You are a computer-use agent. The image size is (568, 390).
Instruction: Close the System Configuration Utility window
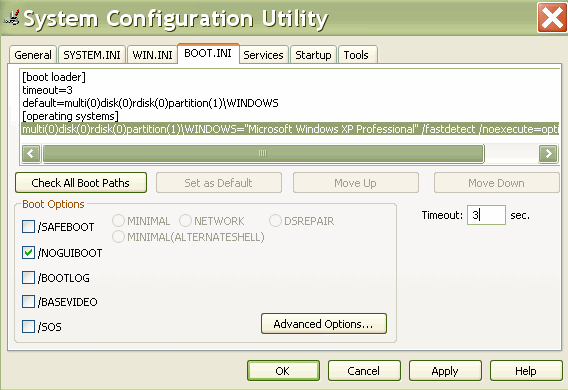(552, 17)
